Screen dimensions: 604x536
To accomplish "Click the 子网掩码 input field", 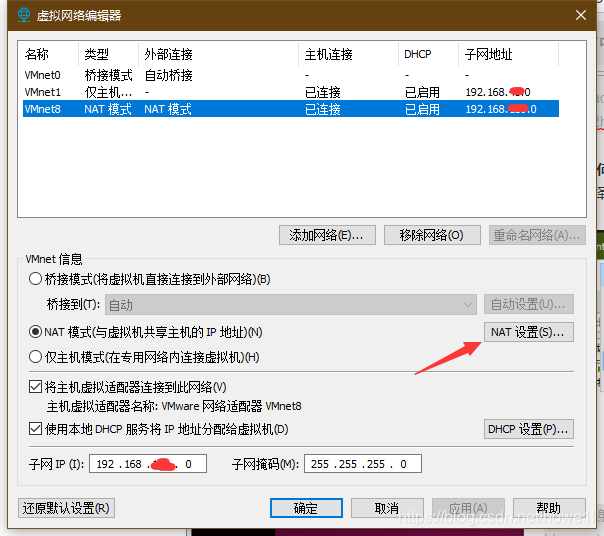I will (x=363, y=464).
